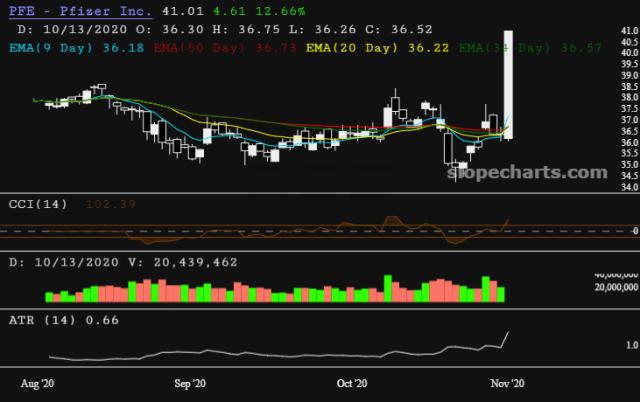
Task: Click the Oct '20 date axis label
Action: click(x=353, y=383)
